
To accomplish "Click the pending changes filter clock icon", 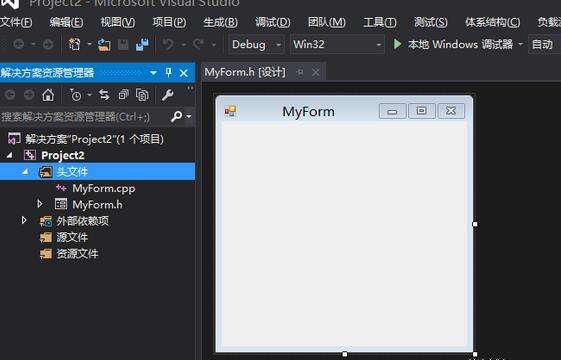I will point(75,95).
